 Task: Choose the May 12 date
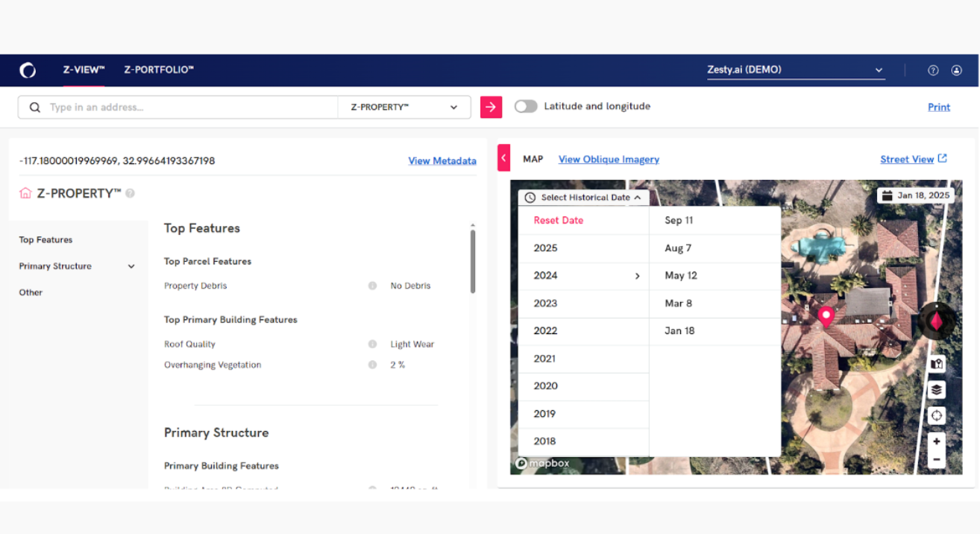[x=715, y=276]
